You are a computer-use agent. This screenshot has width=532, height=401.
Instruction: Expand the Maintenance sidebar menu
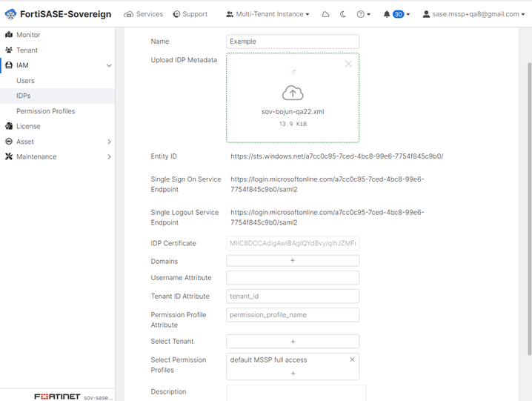[109, 157]
